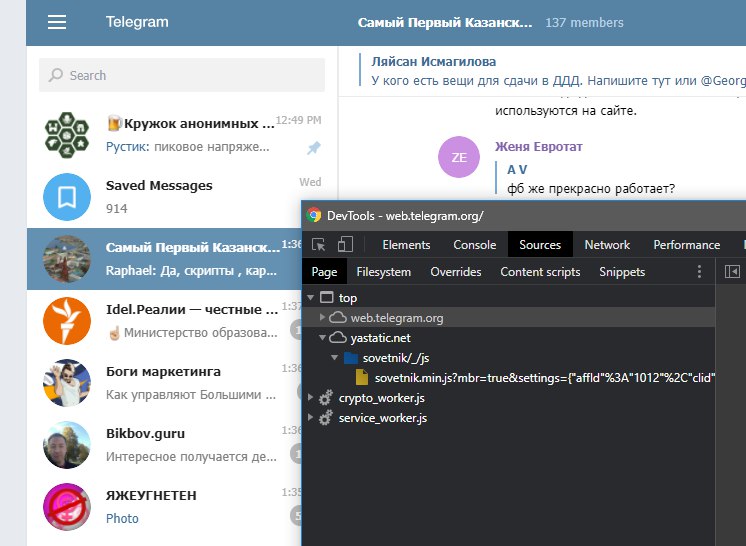Screen dimensions: 746x546
Task: Select the Page sub-tab in Sources
Action: [324, 272]
